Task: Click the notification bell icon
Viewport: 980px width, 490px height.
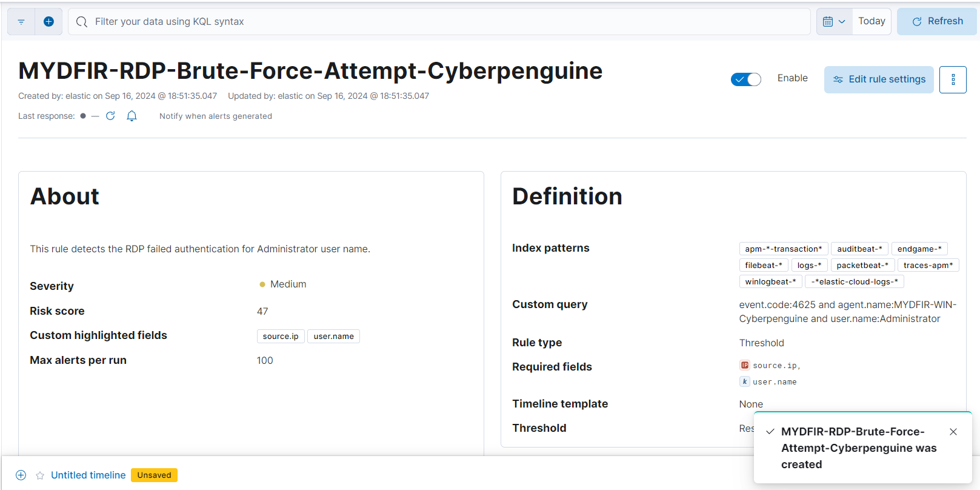Action: pos(132,116)
